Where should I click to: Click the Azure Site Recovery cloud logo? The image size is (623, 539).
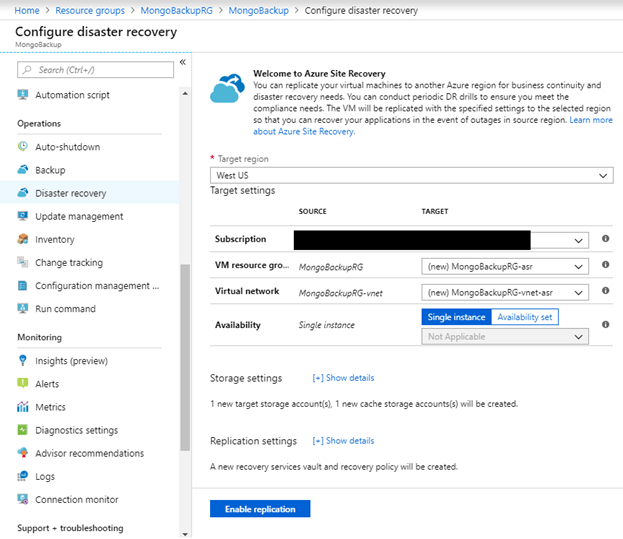[x=227, y=88]
